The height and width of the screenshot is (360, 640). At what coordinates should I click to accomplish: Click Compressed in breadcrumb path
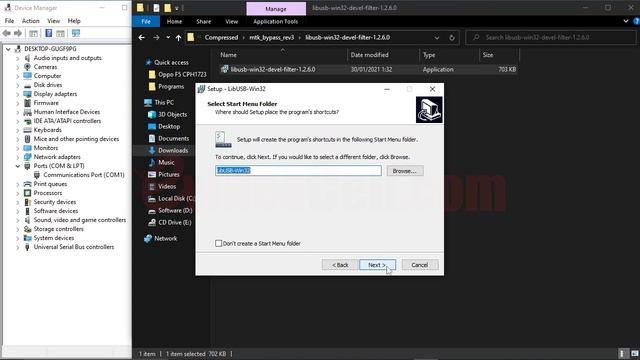(221, 38)
